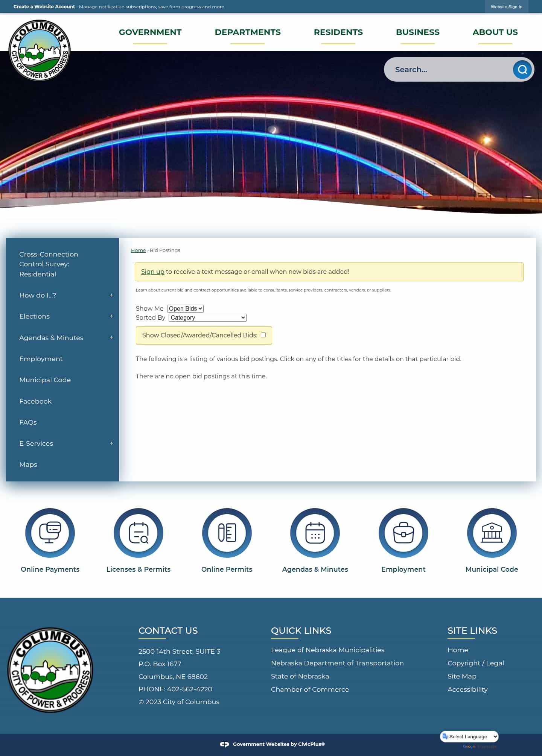The image size is (542, 756).
Task: Click the CONTACT US footer heading
Action: coord(168,631)
